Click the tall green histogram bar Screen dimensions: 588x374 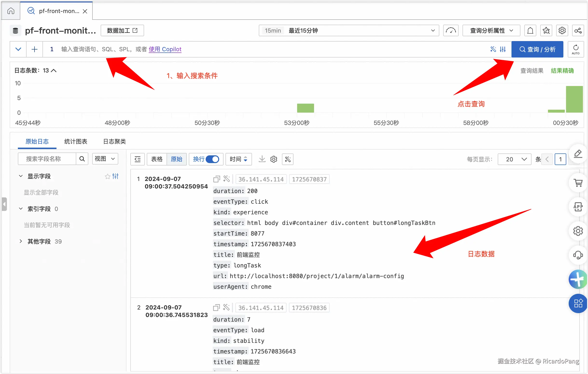point(574,99)
